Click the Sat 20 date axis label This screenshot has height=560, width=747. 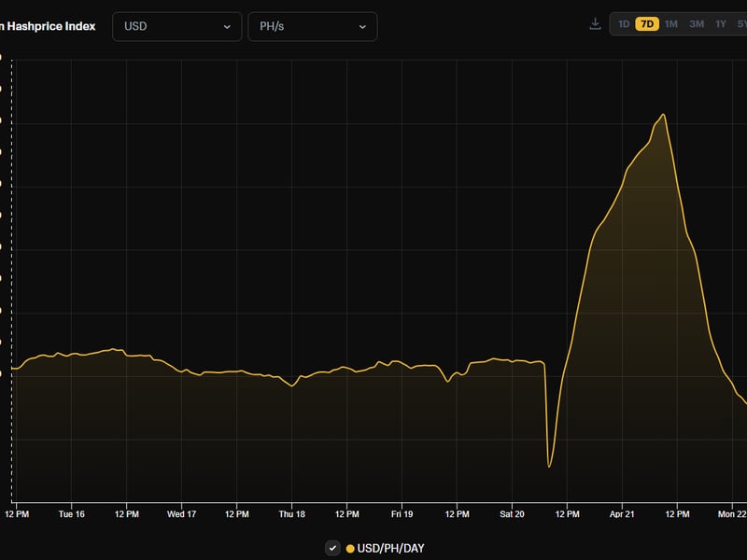[x=512, y=514]
